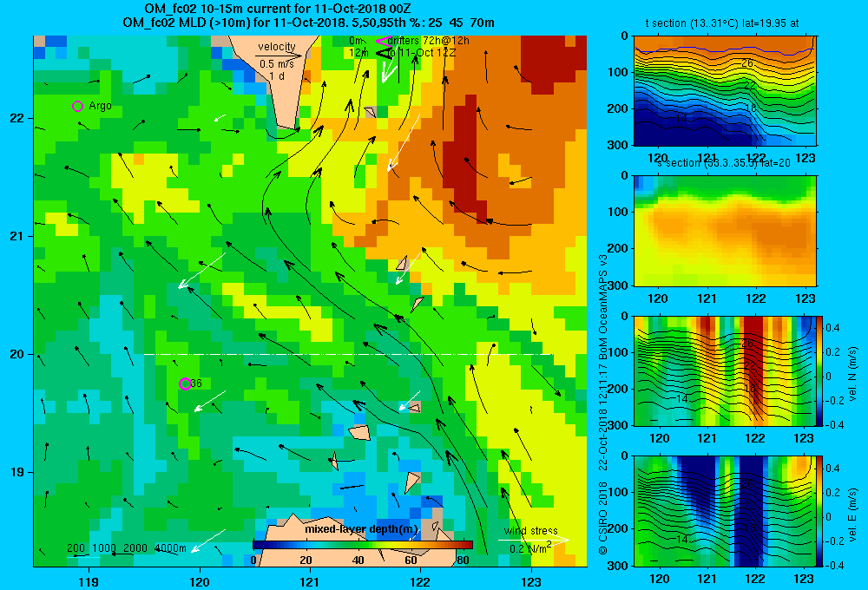Click the white wind stress legend arrow
The height and width of the screenshot is (590, 868).
coord(533,540)
